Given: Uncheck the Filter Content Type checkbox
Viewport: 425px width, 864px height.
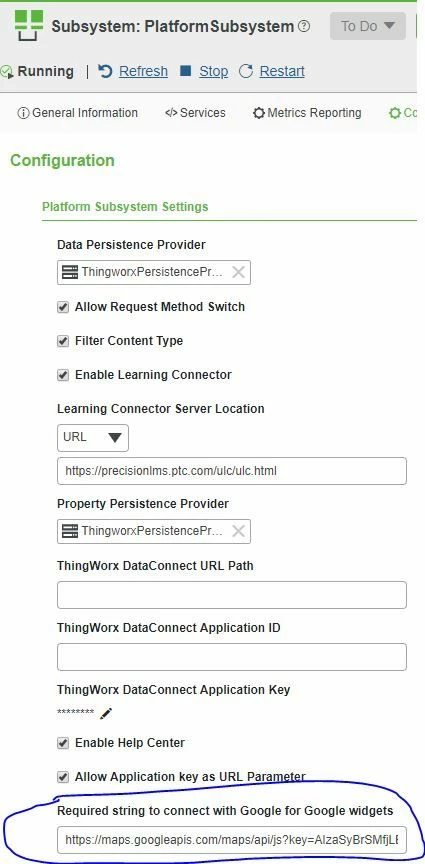Looking at the screenshot, I should click(x=63, y=341).
